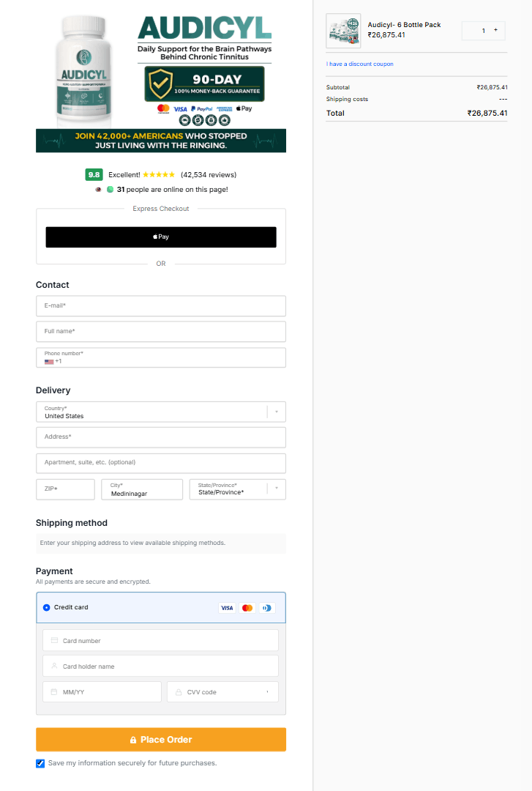Image resolution: width=532 pixels, height=791 pixels.
Task: Click the (42,534 reviews) text
Action: 209,174
